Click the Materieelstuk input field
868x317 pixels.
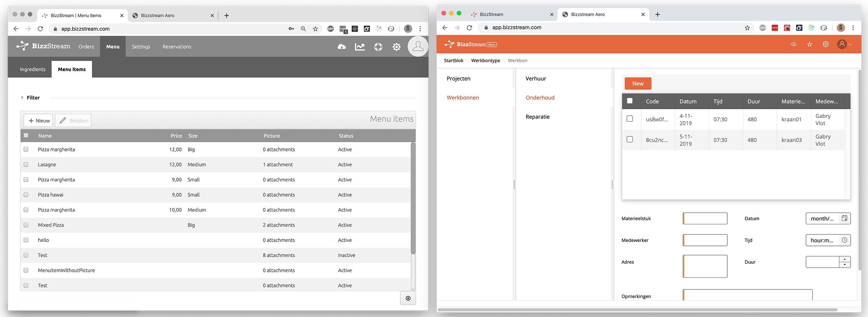click(x=705, y=218)
